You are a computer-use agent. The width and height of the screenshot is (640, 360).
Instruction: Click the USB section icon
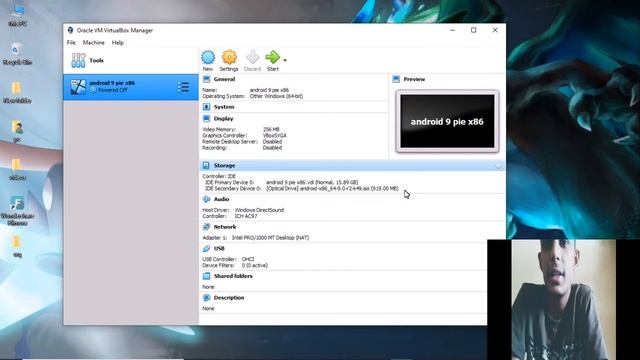(207, 249)
